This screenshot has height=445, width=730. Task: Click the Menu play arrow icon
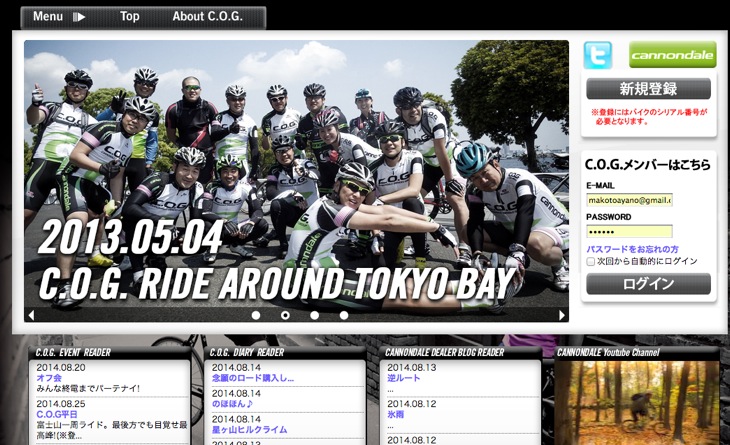[x=79, y=17]
